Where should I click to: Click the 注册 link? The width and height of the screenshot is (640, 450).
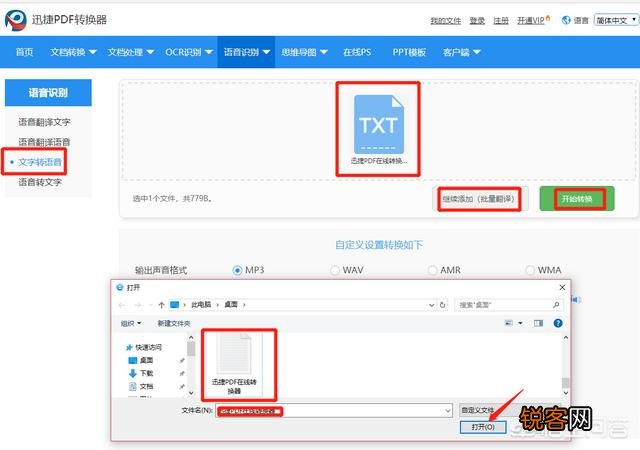point(501,20)
